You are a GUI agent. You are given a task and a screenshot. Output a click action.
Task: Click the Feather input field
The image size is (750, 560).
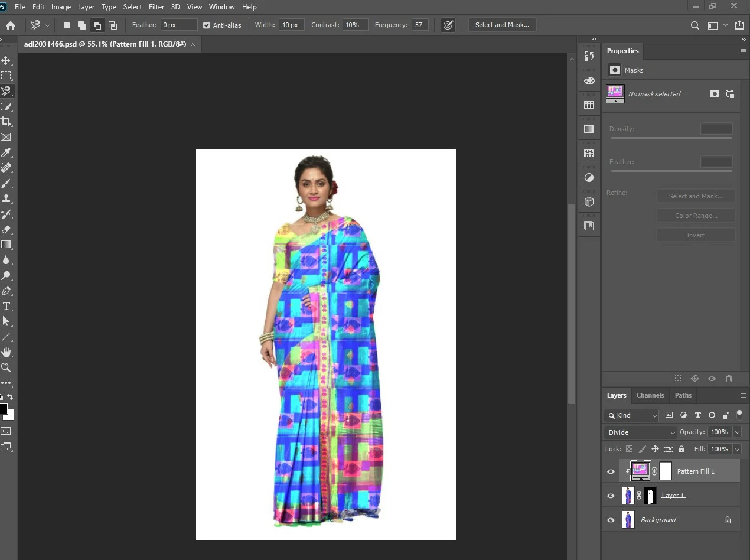click(x=179, y=25)
